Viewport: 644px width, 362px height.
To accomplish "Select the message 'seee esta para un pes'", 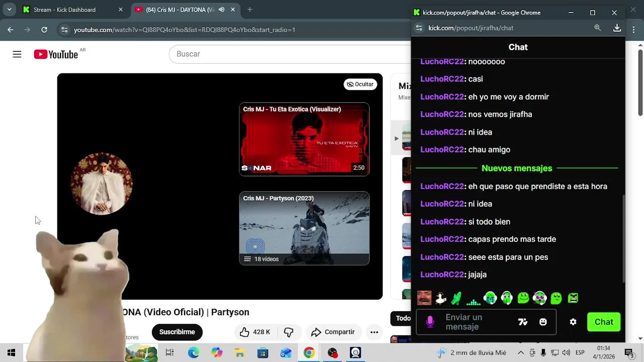I will pyautogui.click(x=508, y=257).
